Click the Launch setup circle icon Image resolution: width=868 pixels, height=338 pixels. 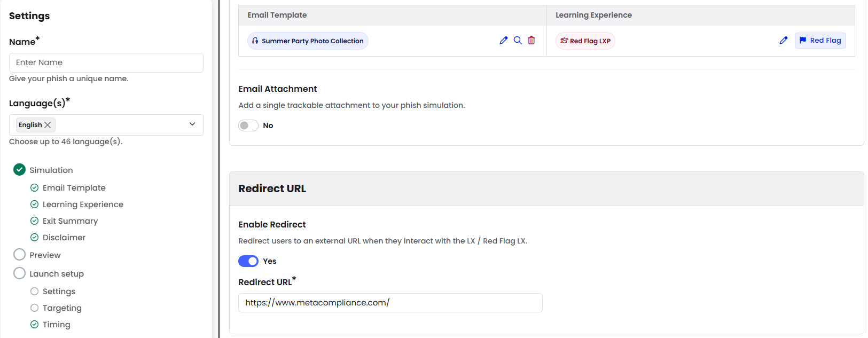(19, 273)
